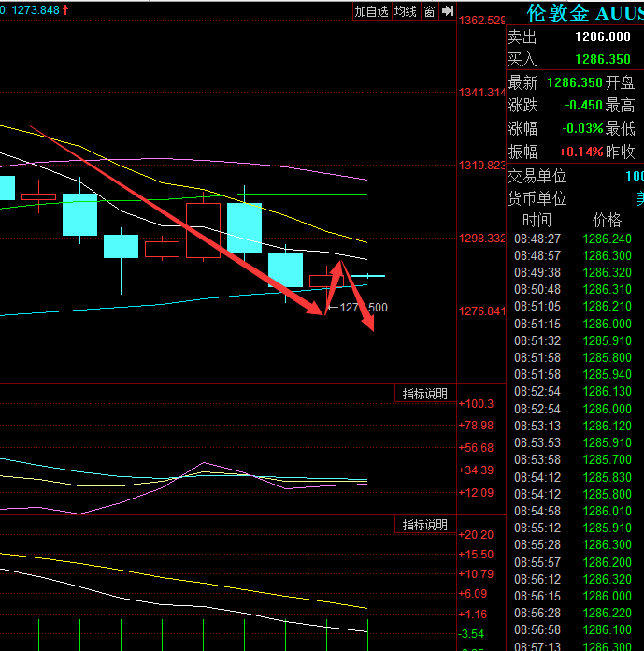Screen dimensions: 644x651
Task: Select the 买入 buy price row
Action: (575, 58)
